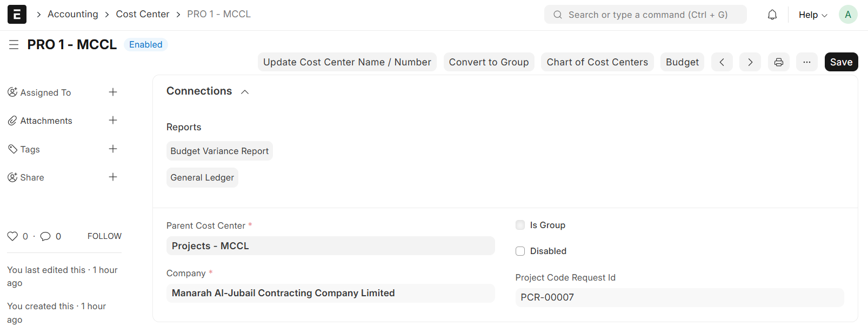Toggle the sidebar hamburger menu
Screen dimensions: 868x333
(x=14, y=45)
